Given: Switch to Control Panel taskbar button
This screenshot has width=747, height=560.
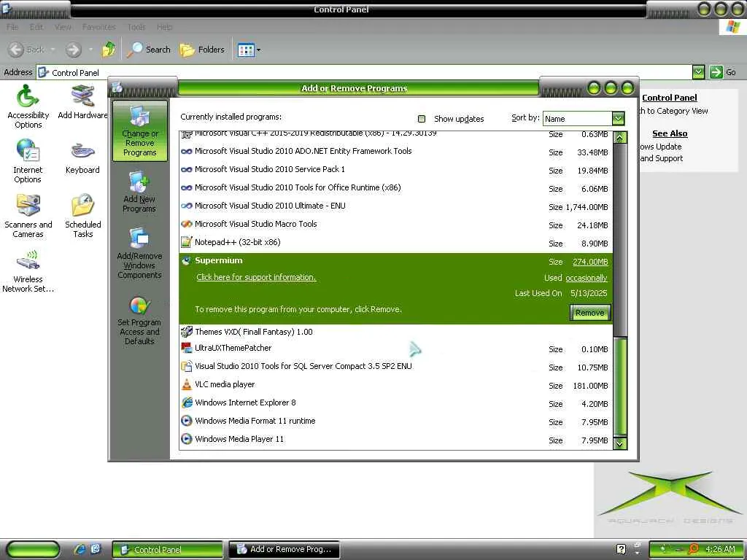Looking at the screenshot, I should tap(167, 550).
